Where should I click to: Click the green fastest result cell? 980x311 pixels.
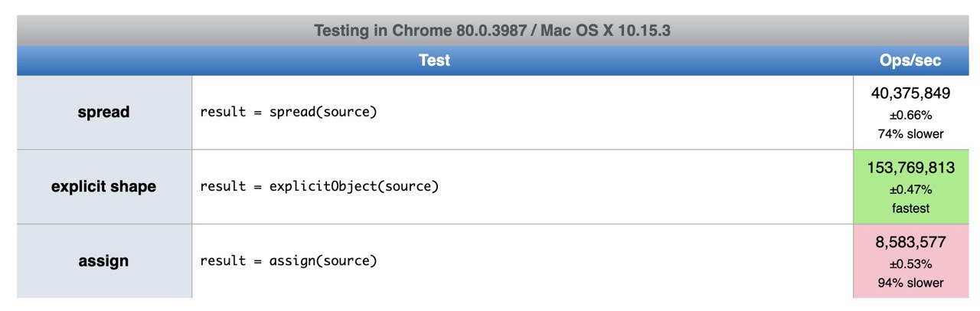click(x=911, y=187)
